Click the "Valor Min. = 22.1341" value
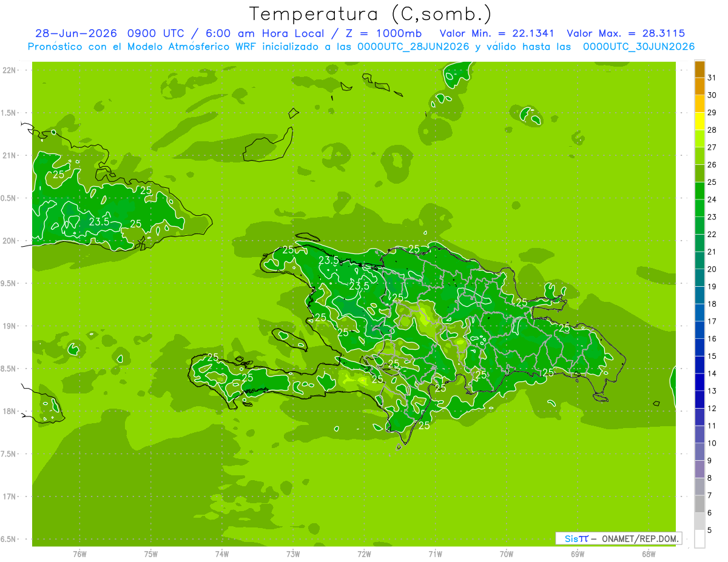The height and width of the screenshot is (562, 728). pos(497,33)
